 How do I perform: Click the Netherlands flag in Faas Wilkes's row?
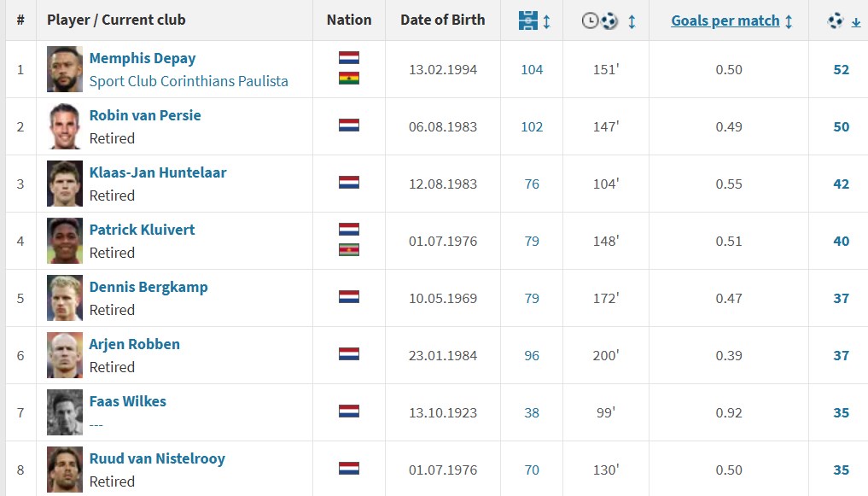click(x=348, y=411)
